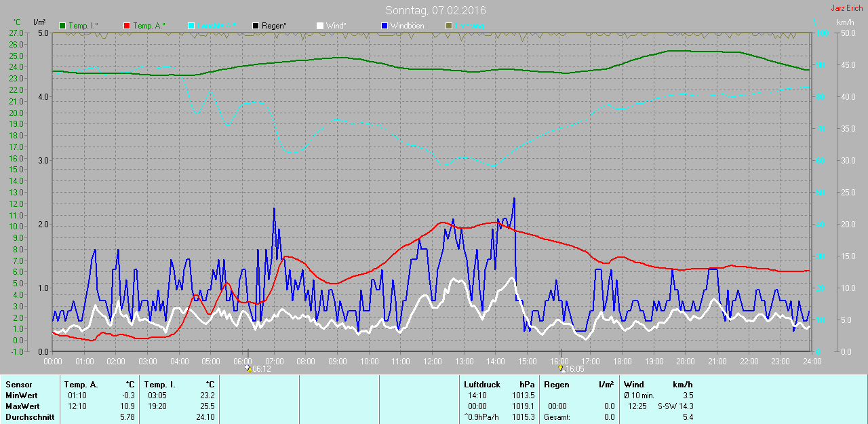Viewport: 868px width, 424px height.
Task: Click the sunrise marker at 06:12
Action: (x=248, y=368)
